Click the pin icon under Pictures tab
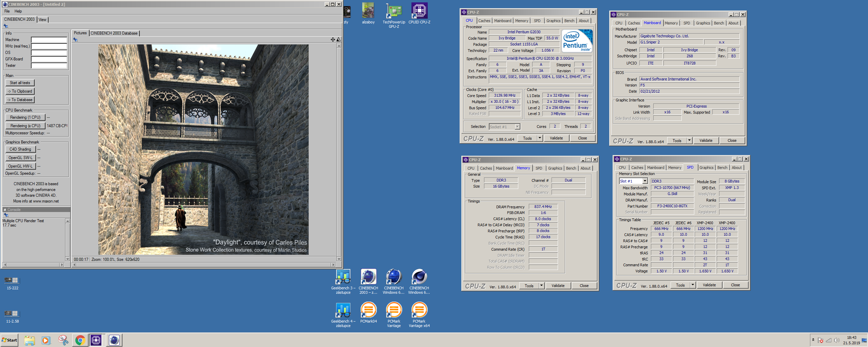Screen dimensions: 868x347 point(75,40)
